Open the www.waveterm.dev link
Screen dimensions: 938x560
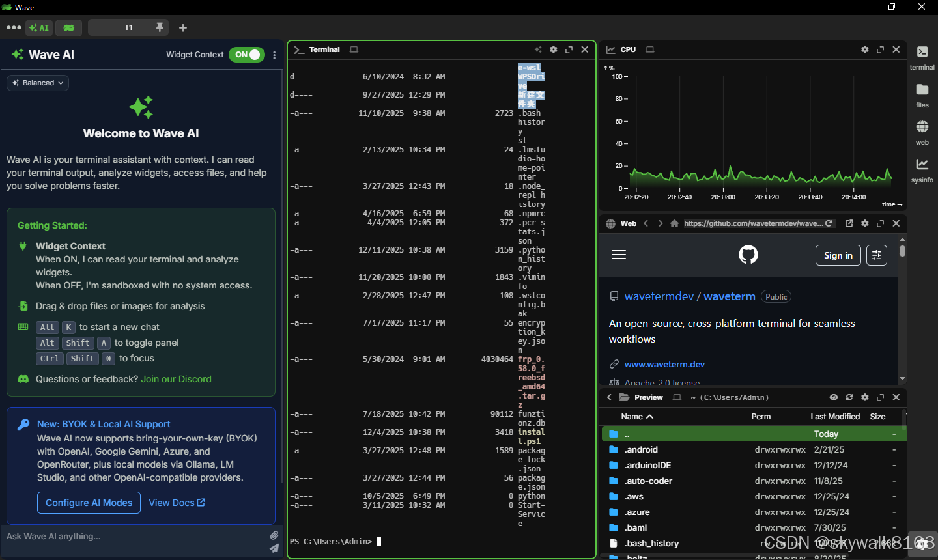tap(664, 364)
